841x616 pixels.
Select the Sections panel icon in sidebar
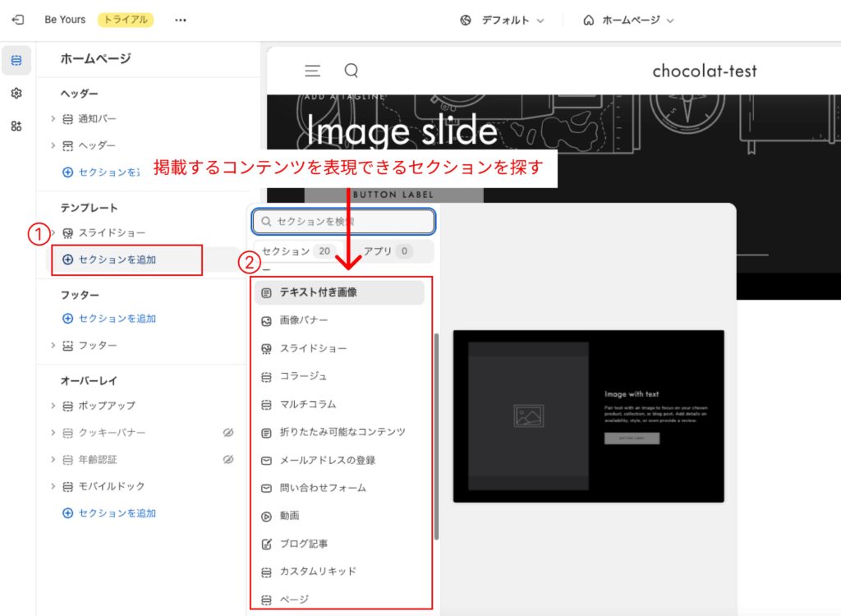[16, 61]
